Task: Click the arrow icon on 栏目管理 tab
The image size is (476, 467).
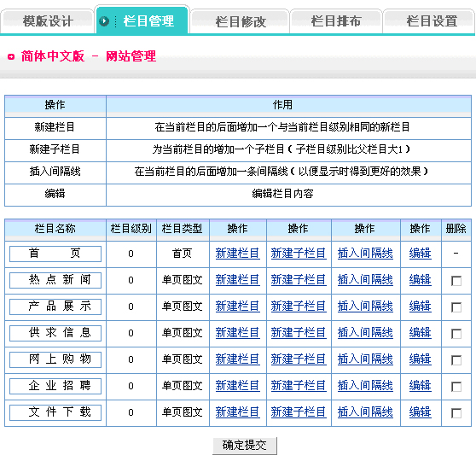Action: pos(104,21)
